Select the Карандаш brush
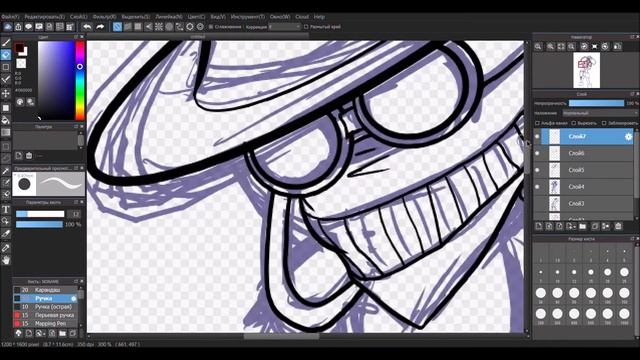 45,290
